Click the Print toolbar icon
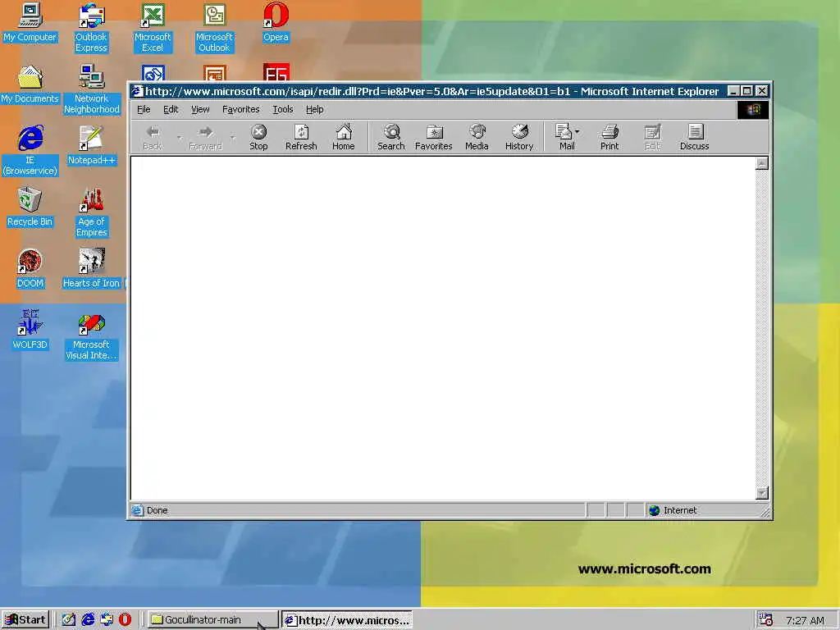 [609, 137]
